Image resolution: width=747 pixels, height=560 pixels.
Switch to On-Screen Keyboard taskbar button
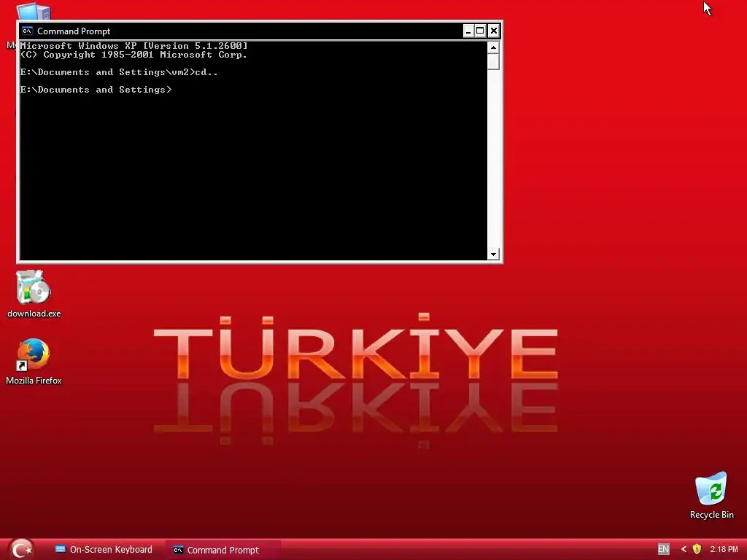click(x=104, y=550)
